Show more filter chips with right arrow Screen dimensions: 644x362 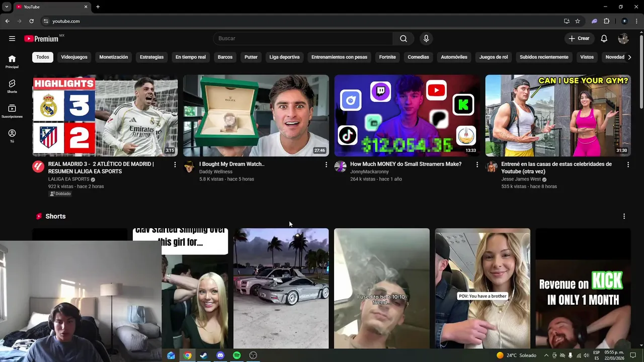(x=629, y=57)
